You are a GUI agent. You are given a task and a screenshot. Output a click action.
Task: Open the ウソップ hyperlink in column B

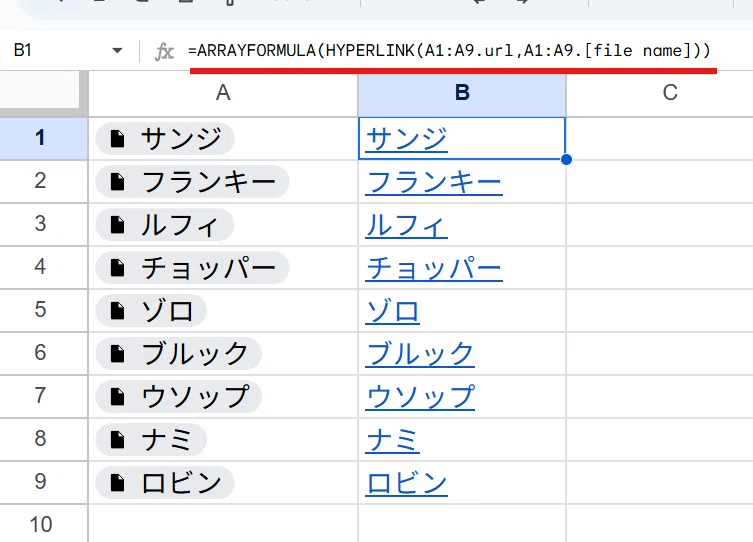[x=420, y=397]
